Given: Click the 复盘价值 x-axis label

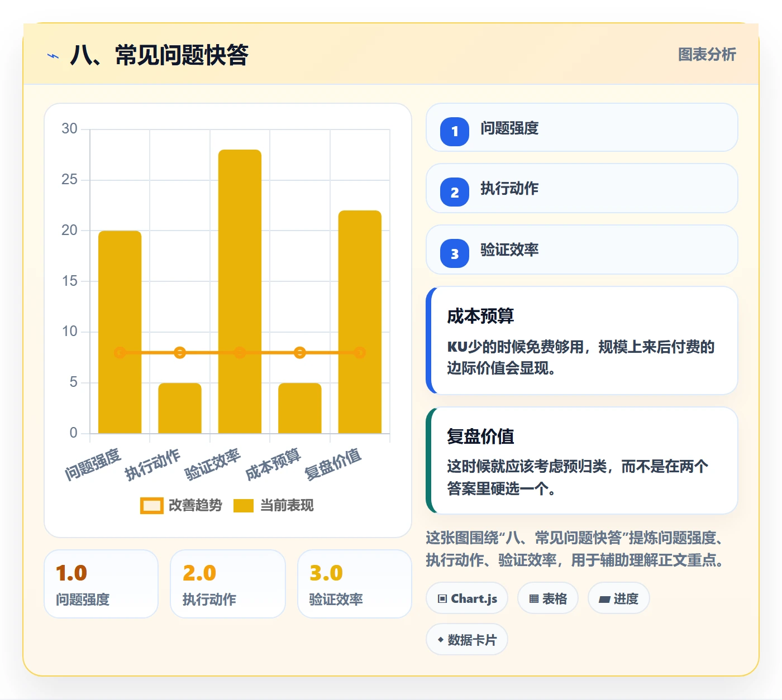Looking at the screenshot, I should (333, 463).
